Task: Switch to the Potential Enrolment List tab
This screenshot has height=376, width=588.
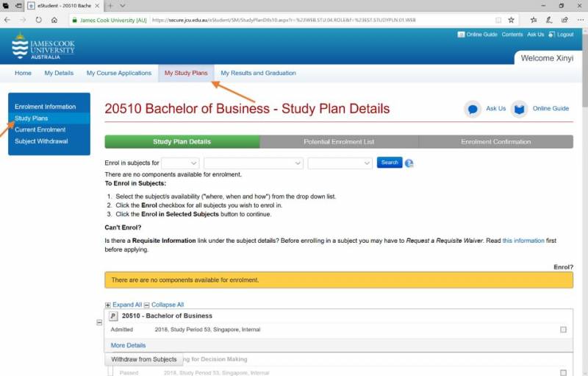Action: 339,142
